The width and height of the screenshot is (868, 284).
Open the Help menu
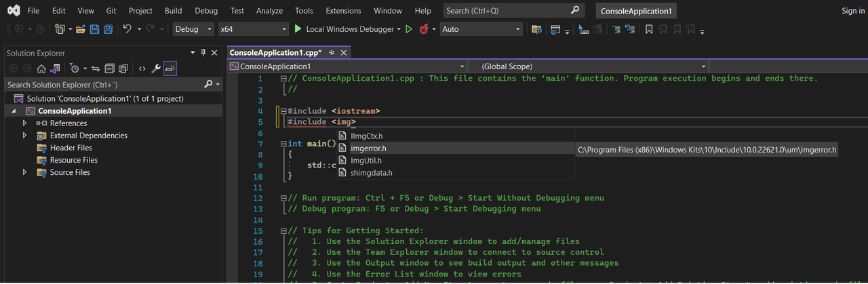(x=422, y=11)
